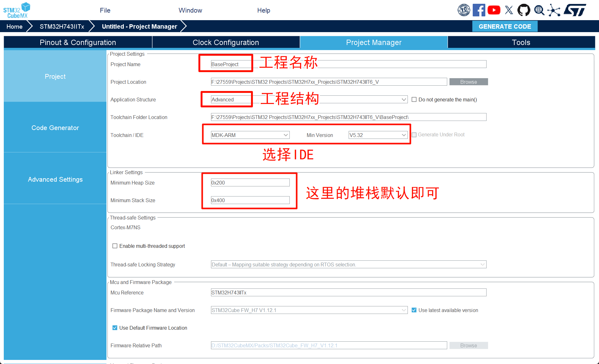Click the 10 years anniversary badge icon
Viewport: 599px width, 364px height.
[x=464, y=10]
